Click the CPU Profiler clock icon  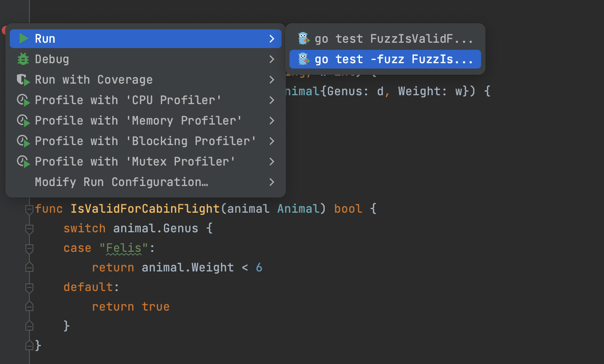pos(23,100)
